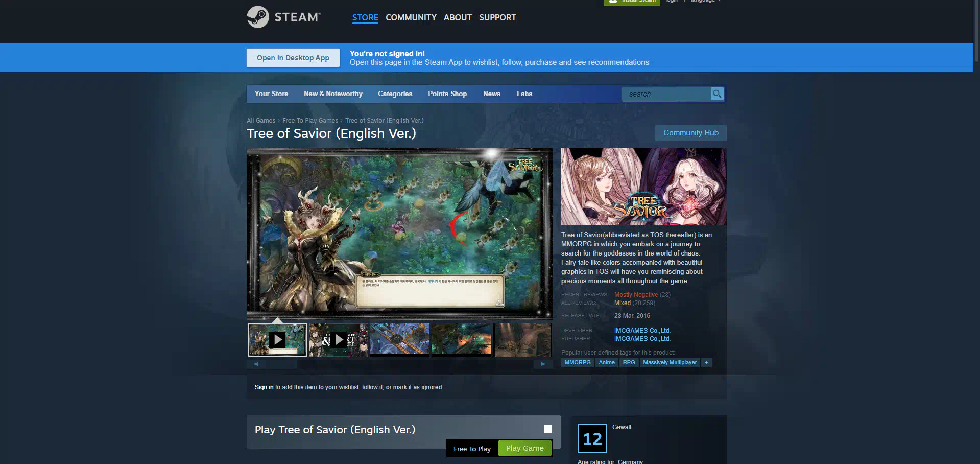Select the bridge screenshot thumbnail
The width and height of the screenshot is (980, 464).
(400, 339)
